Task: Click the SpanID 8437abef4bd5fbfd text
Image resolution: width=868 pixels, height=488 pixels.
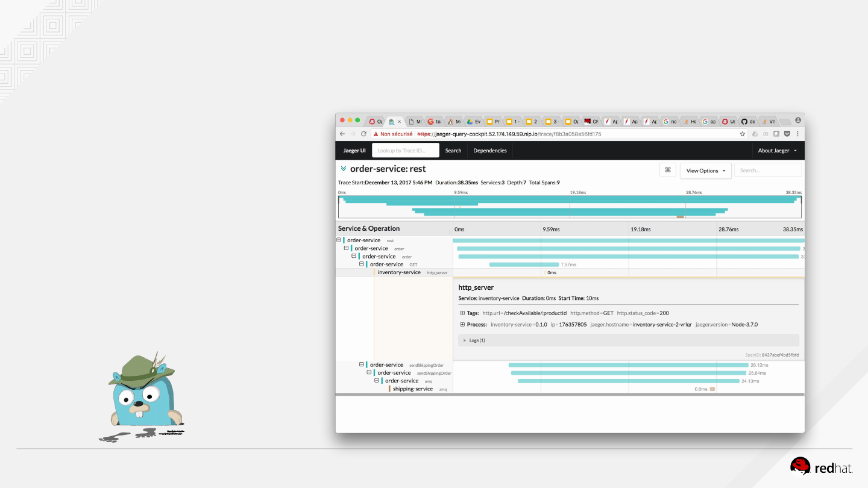Action: click(x=772, y=355)
